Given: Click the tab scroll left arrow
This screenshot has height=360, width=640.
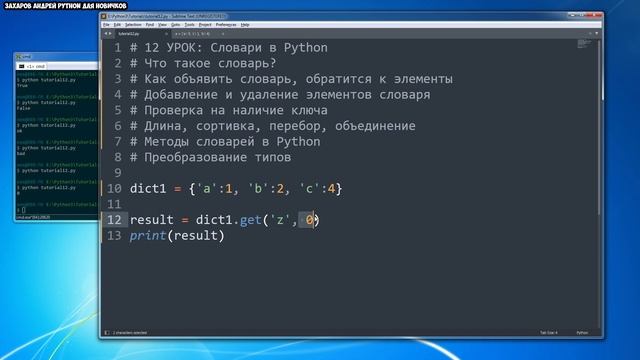Looking at the screenshot, I should click(106, 34).
